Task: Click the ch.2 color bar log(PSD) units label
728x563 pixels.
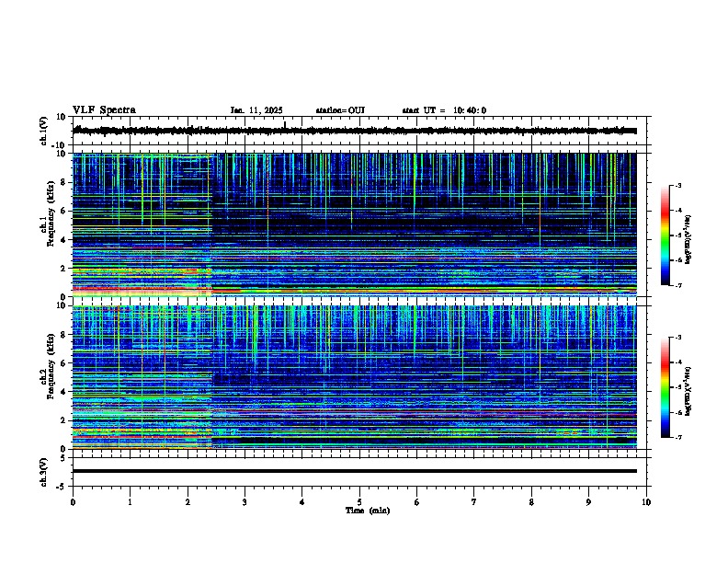Action: click(x=688, y=391)
